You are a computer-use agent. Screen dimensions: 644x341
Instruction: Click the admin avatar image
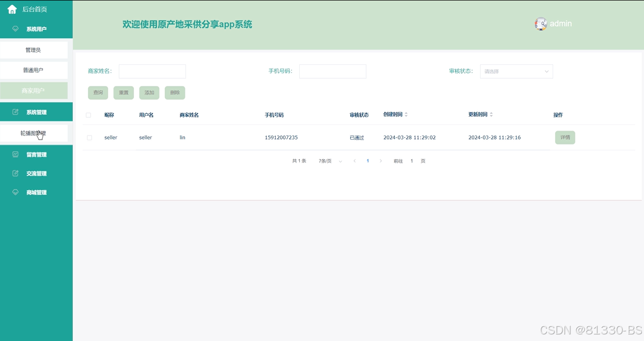(x=541, y=24)
